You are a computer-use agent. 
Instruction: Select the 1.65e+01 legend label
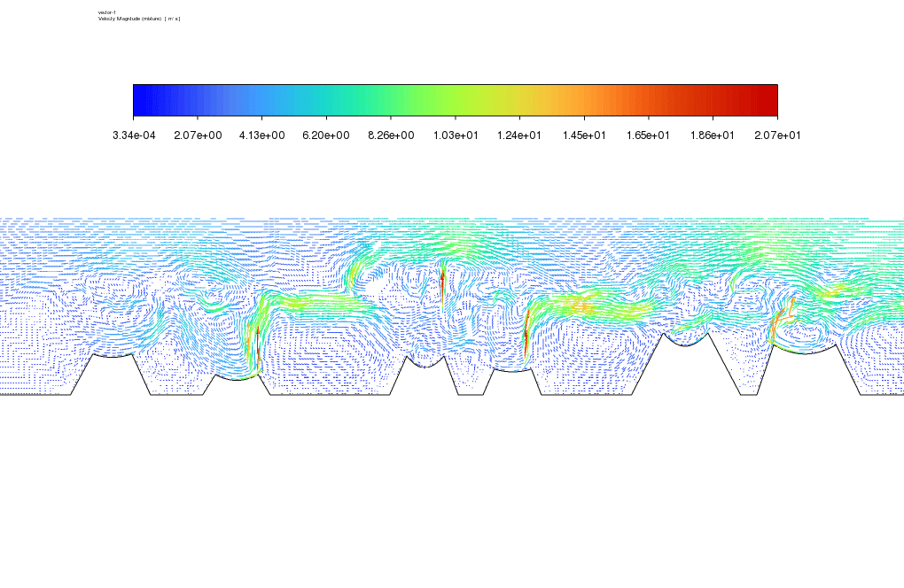649,135
